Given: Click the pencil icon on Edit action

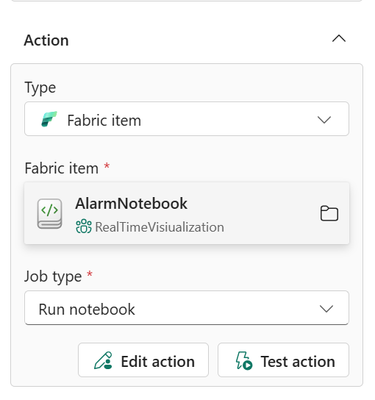Looking at the screenshot, I should point(104,361).
